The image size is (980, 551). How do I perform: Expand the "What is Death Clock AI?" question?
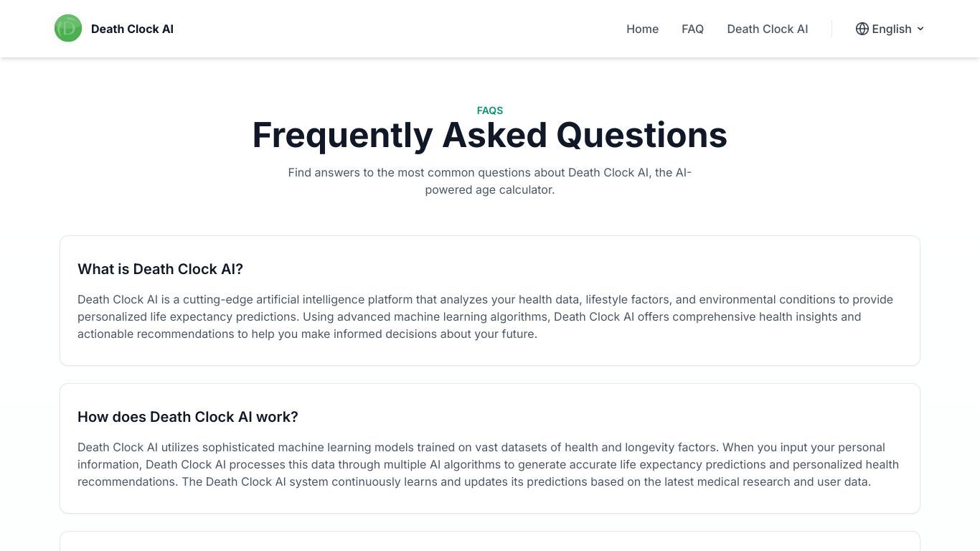tap(160, 269)
